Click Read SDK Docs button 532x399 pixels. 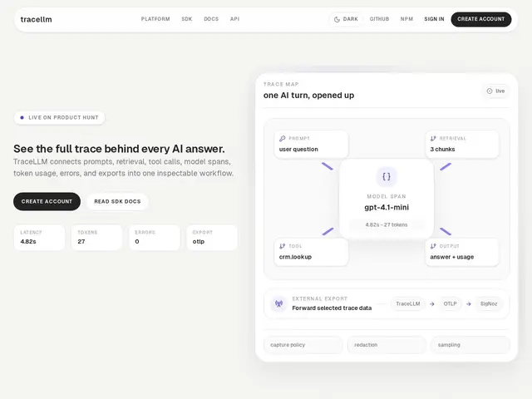click(117, 201)
